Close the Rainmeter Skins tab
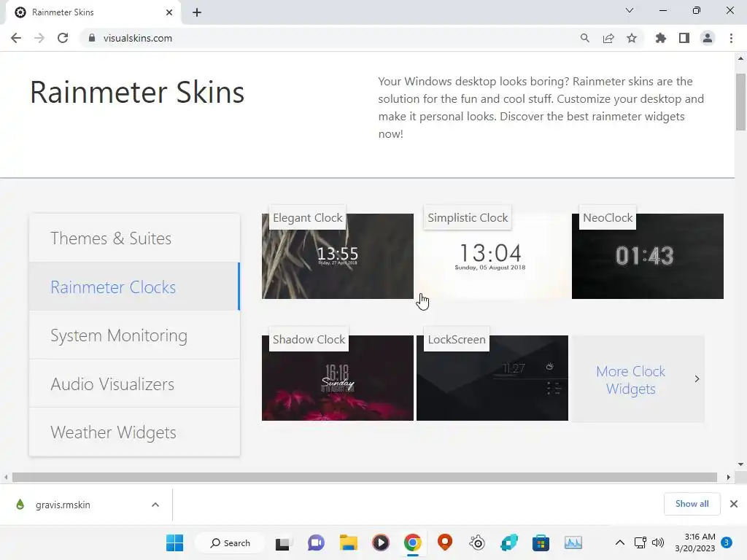Image resolution: width=747 pixels, height=560 pixels. pyautogui.click(x=169, y=12)
